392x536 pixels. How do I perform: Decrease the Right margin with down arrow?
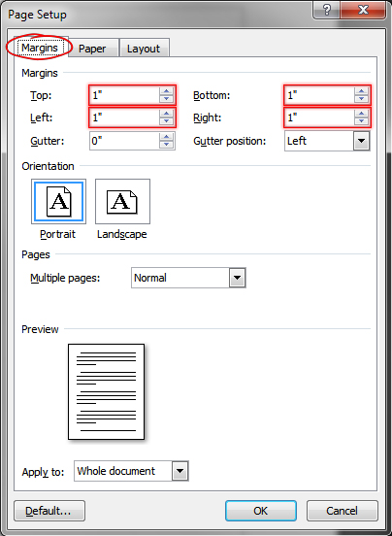(361, 121)
